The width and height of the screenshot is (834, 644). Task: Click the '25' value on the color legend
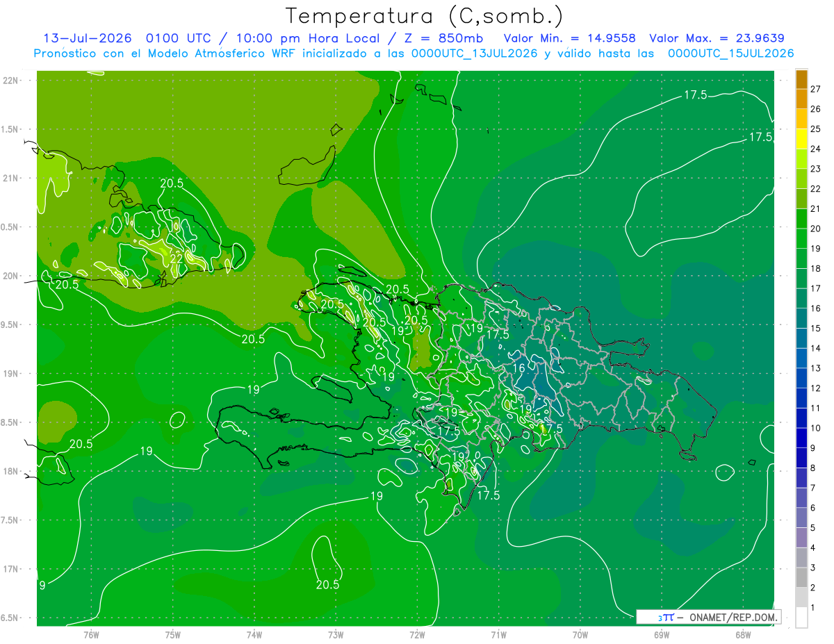[816, 129]
